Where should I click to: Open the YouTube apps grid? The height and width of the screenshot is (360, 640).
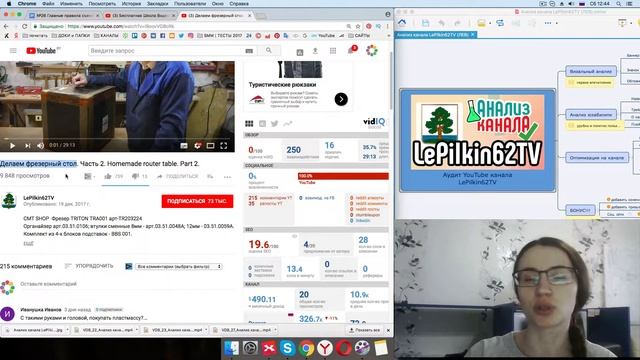point(333,51)
